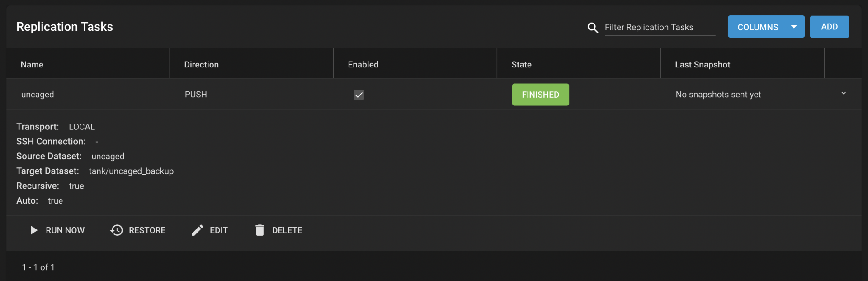868x281 pixels.
Task: Focus the Filter Replication Tasks field
Action: 660,27
